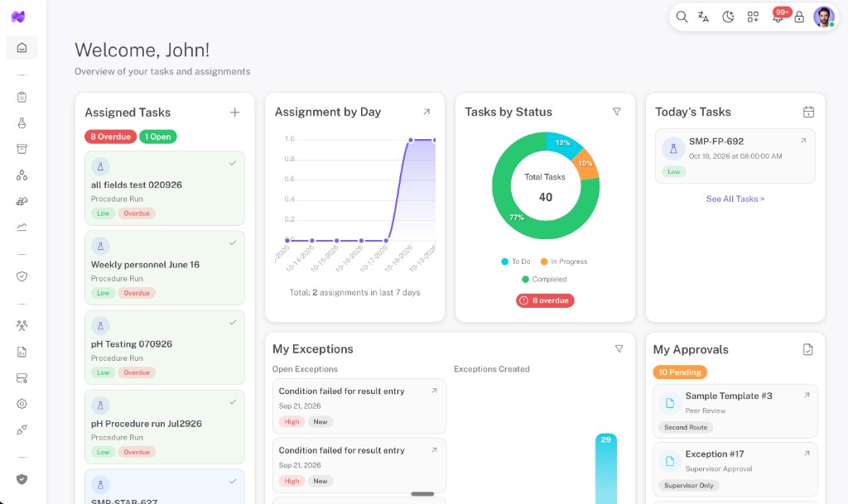Open the clipboard tasks sidebar icon
Viewport: 848px width, 504px height.
[x=22, y=97]
